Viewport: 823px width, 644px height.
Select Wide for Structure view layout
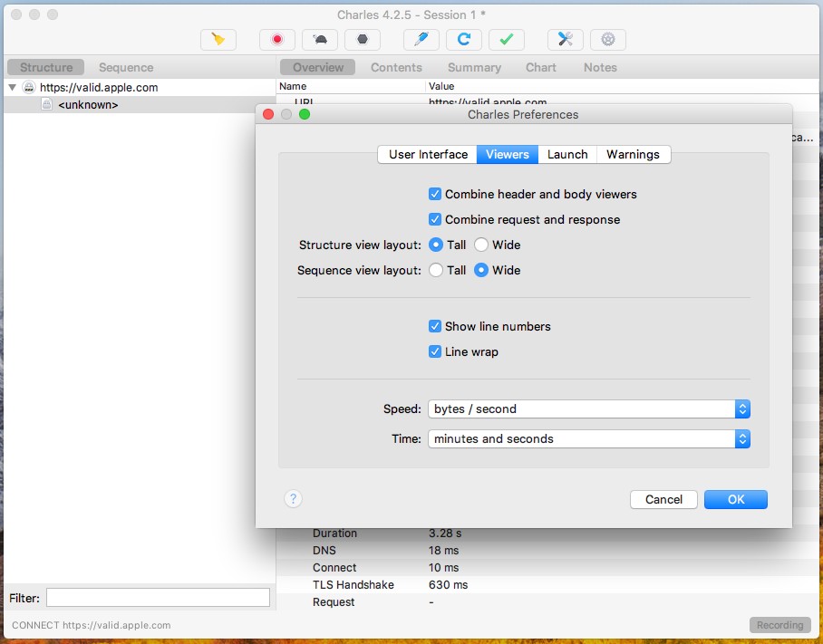[480, 245]
